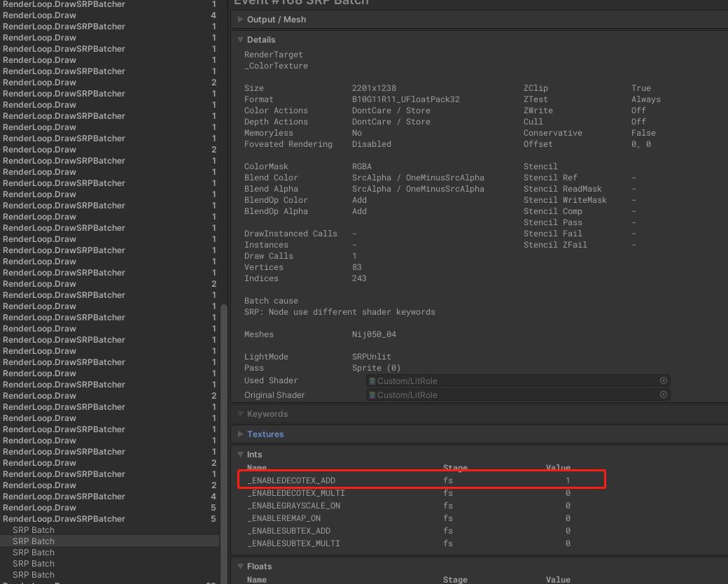This screenshot has width=728, height=584.
Task: Select the last visible SRP Batch entry
Action: (x=34, y=575)
